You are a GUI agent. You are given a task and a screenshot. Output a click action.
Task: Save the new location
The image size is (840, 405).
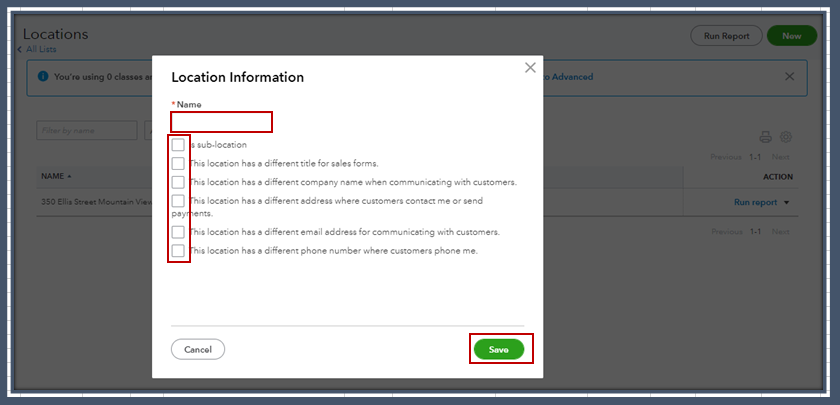click(x=499, y=349)
